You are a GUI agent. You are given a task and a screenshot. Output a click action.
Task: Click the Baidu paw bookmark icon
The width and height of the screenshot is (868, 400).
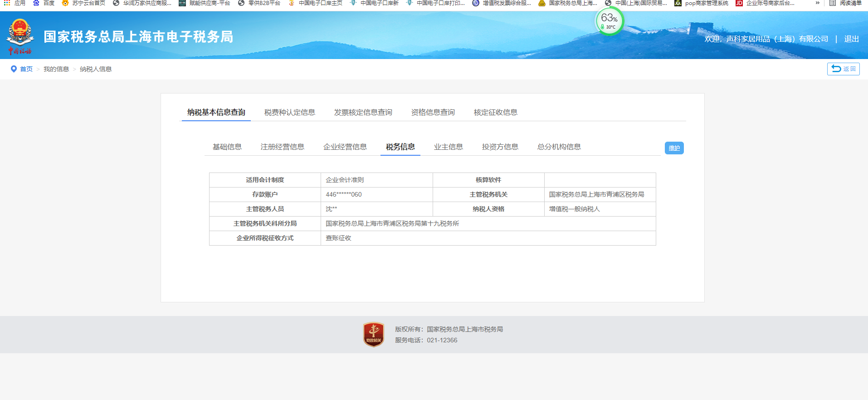pos(36,3)
